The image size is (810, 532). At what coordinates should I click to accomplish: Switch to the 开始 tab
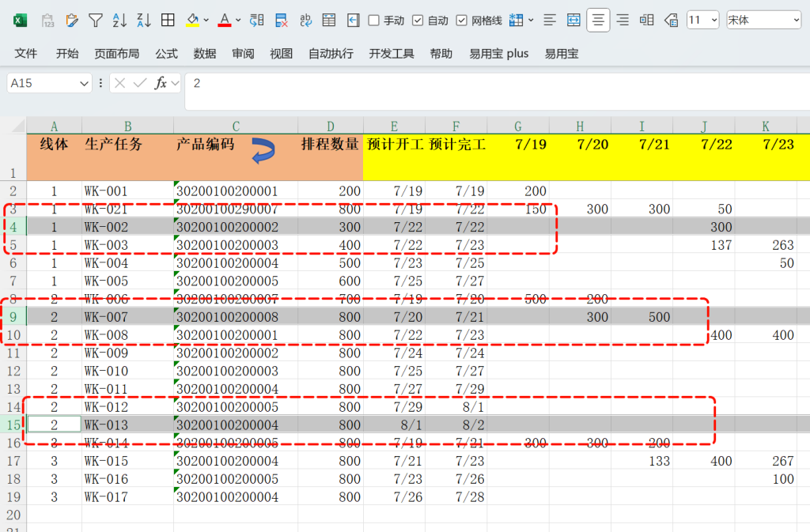[x=67, y=54]
